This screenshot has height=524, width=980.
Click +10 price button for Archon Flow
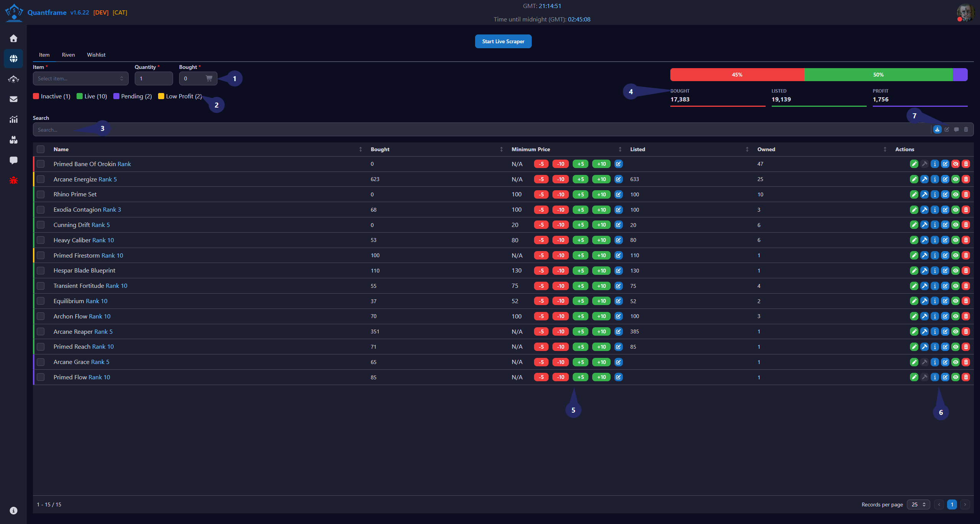tap(601, 316)
